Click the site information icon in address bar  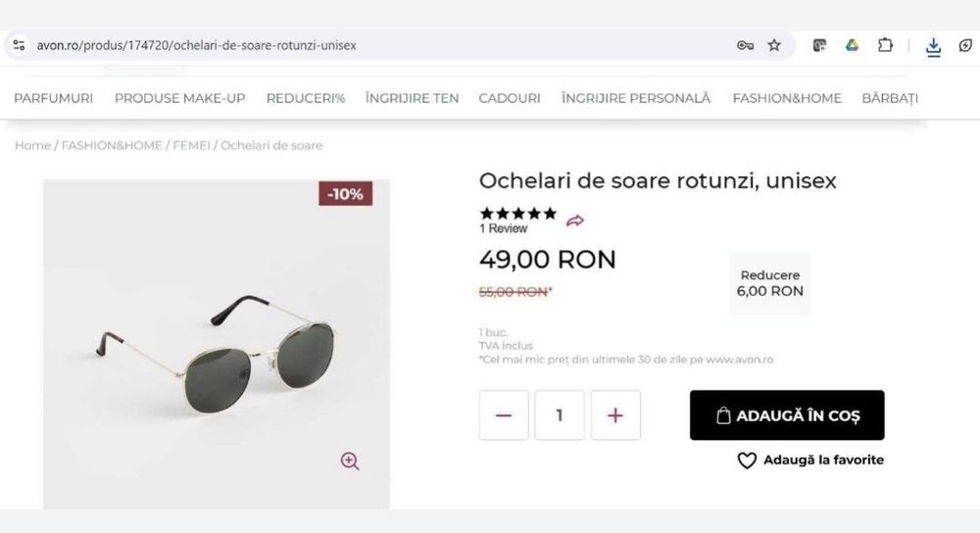(19, 45)
